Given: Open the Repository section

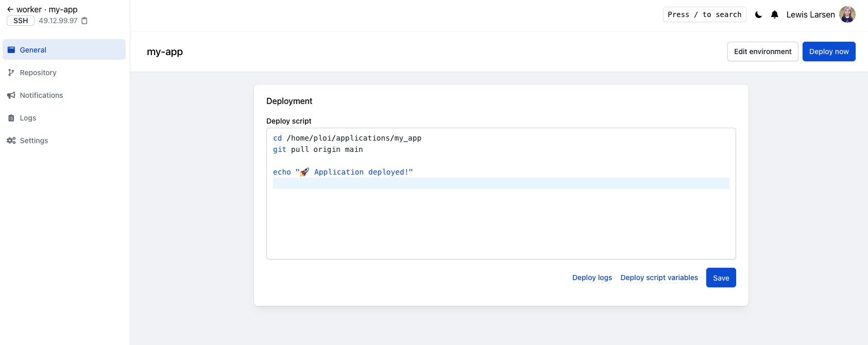Looking at the screenshot, I should point(64,73).
